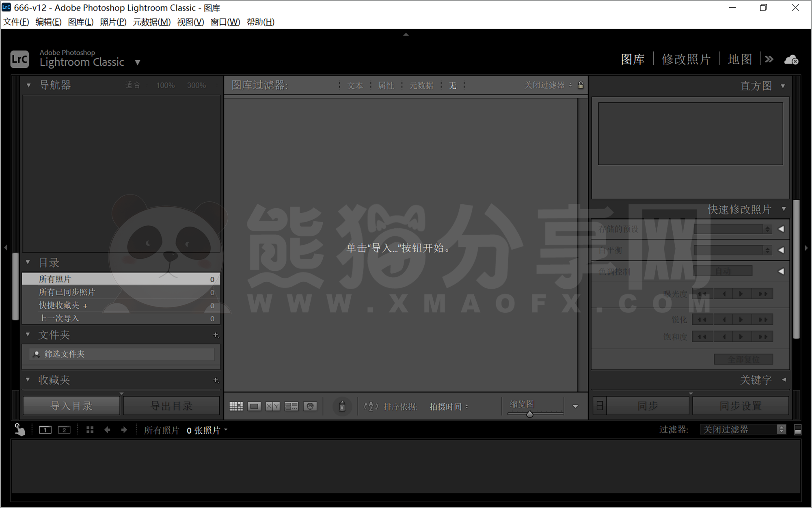Adjust the thumbnail size slider
The image size is (812, 508).
pyautogui.click(x=529, y=413)
